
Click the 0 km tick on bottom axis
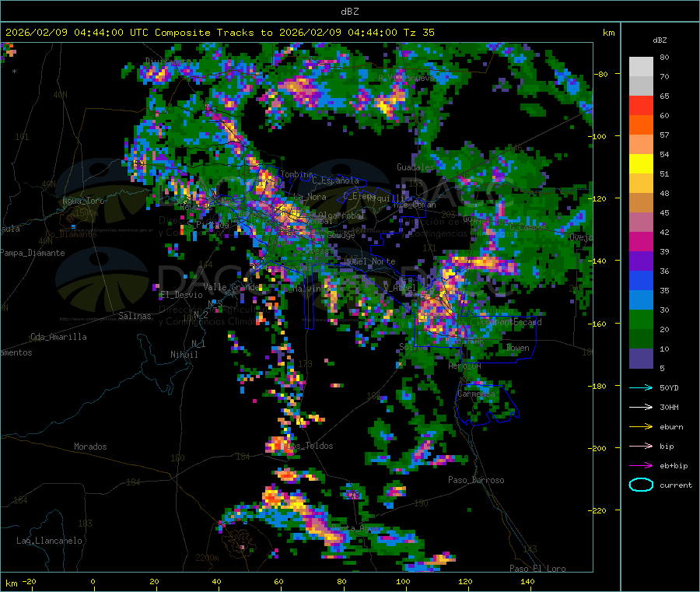coord(93,581)
